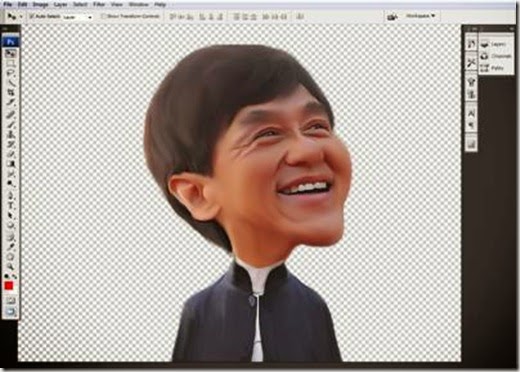Click the red foreground color swatch

click(9, 286)
